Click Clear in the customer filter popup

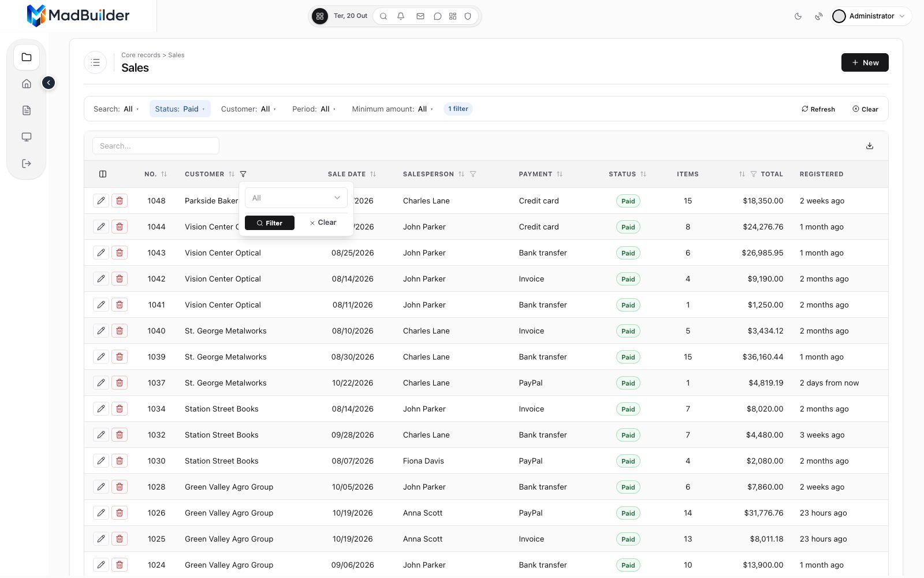point(323,223)
